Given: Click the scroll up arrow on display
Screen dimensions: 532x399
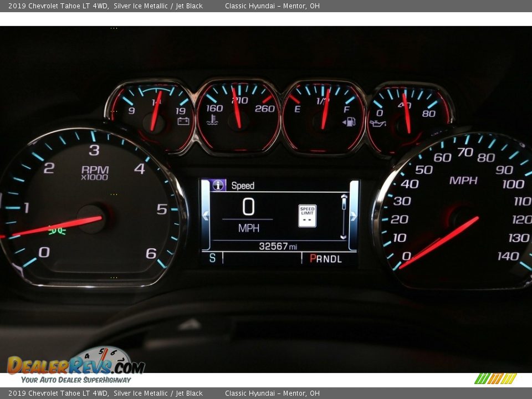Looking at the screenshot, I should [x=344, y=196].
